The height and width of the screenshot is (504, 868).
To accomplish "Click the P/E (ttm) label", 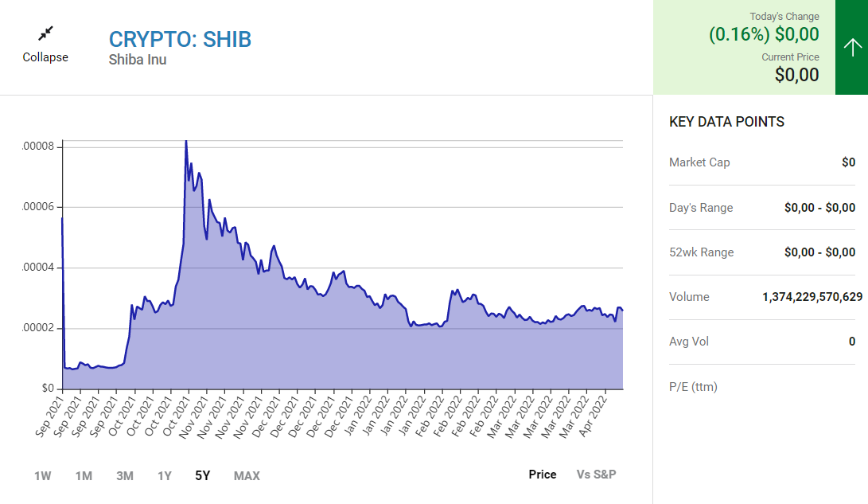I will click(x=693, y=387).
